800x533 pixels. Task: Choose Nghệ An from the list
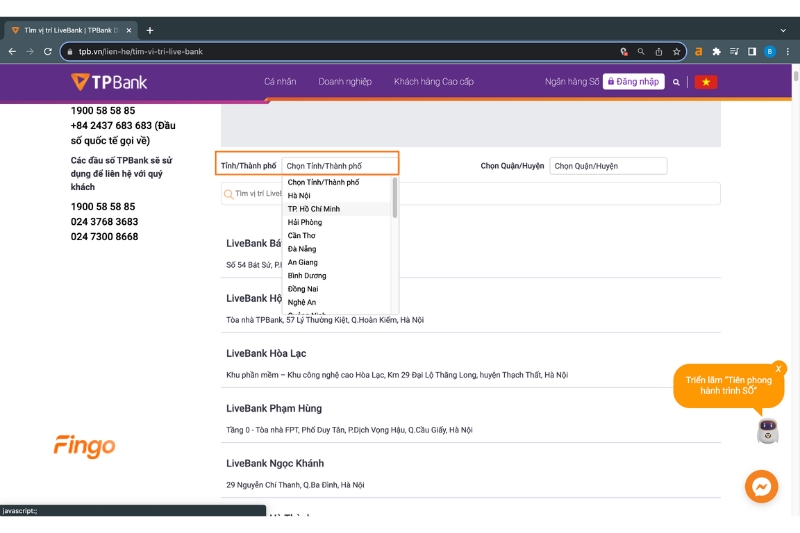[x=337, y=302]
